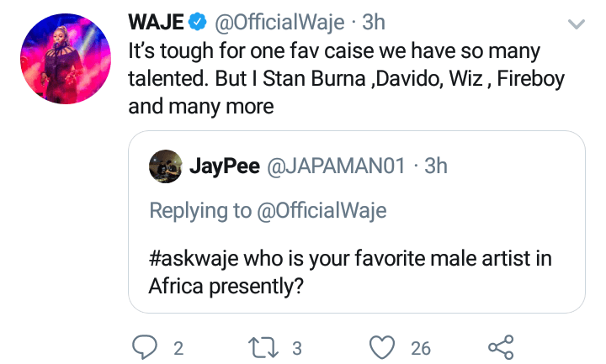Click the @JAPAMAN01 handle

[337, 166]
